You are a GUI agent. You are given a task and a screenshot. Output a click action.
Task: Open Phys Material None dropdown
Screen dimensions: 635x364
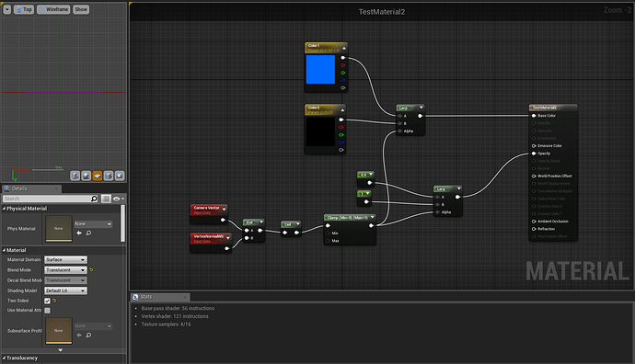[x=93, y=223]
